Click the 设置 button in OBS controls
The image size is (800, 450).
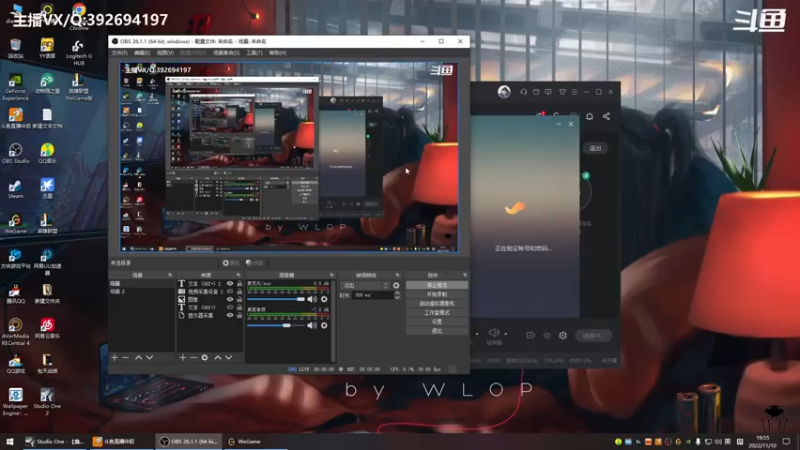437,322
